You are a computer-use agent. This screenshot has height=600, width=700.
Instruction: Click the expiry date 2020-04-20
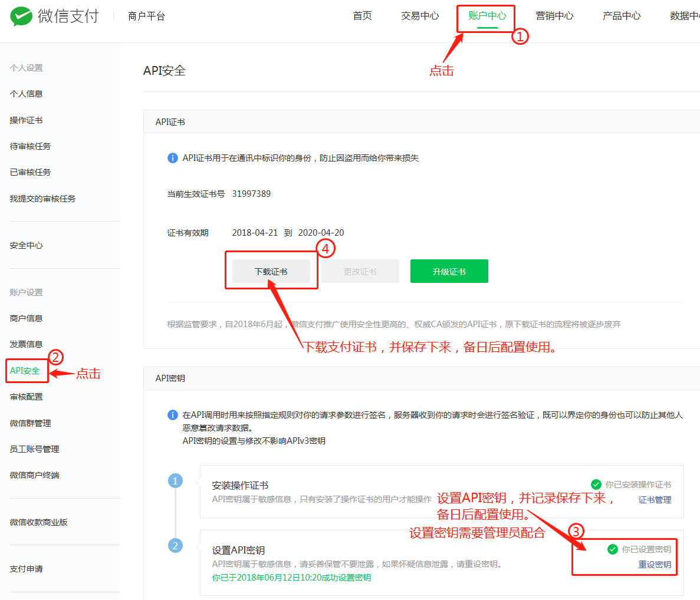point(321,232)
